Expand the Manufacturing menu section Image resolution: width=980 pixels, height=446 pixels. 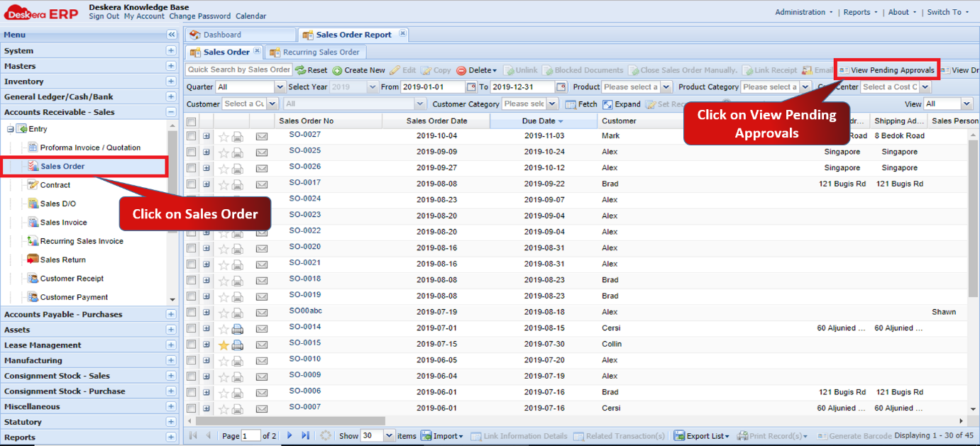pyautogui.click(x=171, y=360)
